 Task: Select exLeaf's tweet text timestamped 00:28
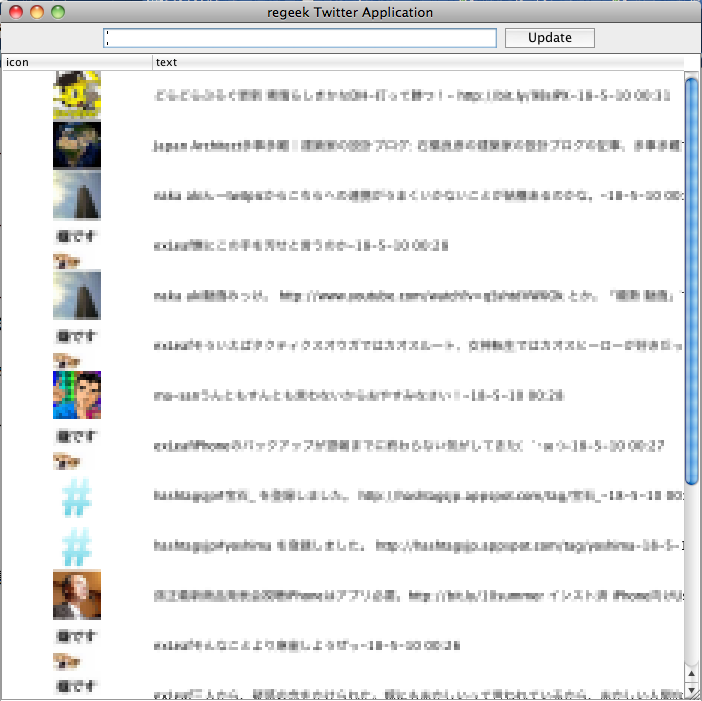301,246
